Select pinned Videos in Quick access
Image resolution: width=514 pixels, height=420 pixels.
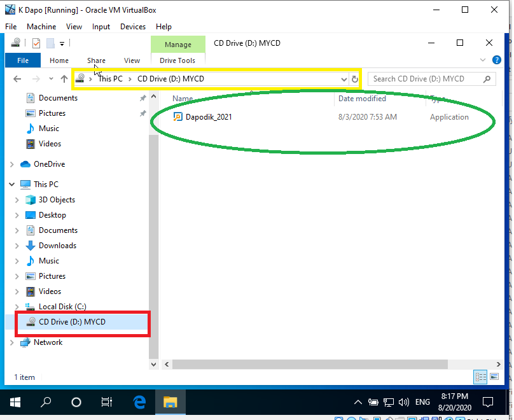50,144
